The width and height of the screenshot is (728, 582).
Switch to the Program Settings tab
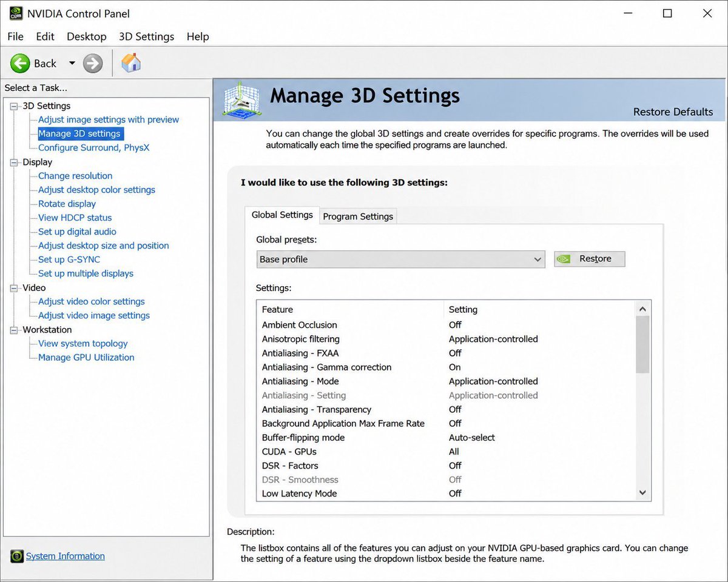coord(358,216)
